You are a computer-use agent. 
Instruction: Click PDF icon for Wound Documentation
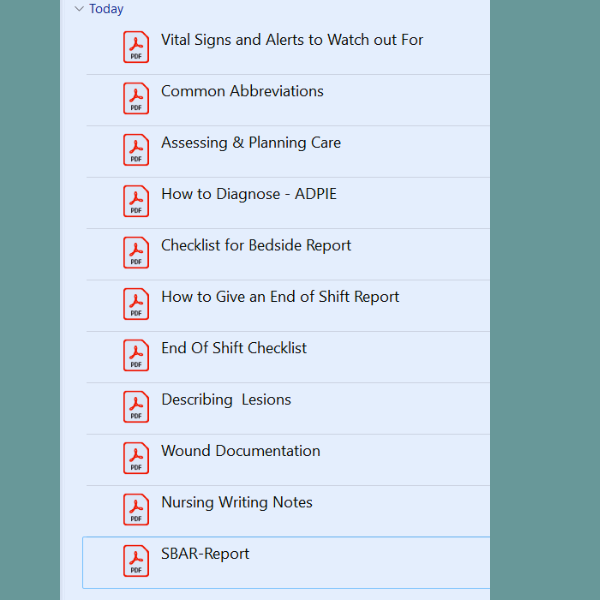click(x=136, y=458)
